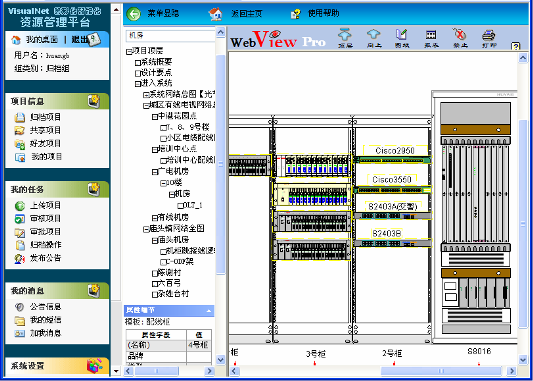Click the left sidebar scroll-down arrow
533x381 pixels.
point(116,371)
